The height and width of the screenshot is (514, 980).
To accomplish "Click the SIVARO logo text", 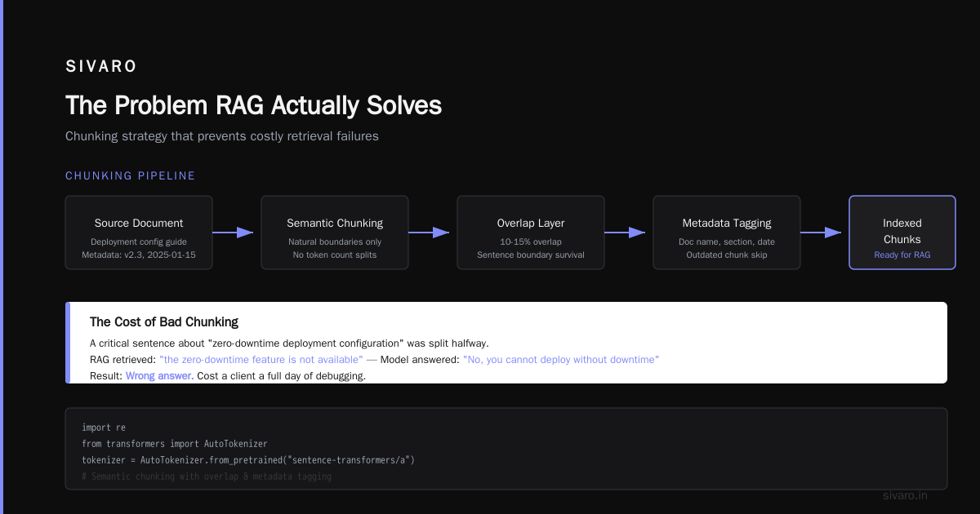I will coord(101,67).
